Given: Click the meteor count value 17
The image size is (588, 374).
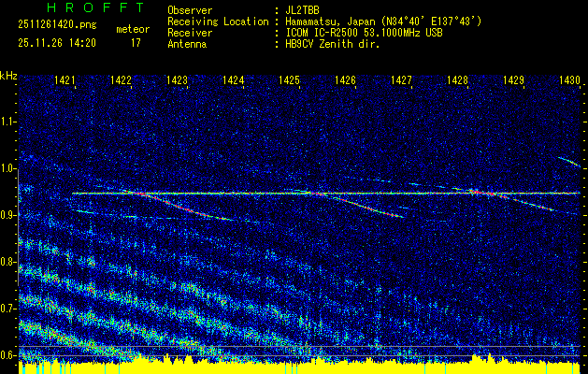Looking at the screenshot, I should pyautogui.click(x=136, y=42).
